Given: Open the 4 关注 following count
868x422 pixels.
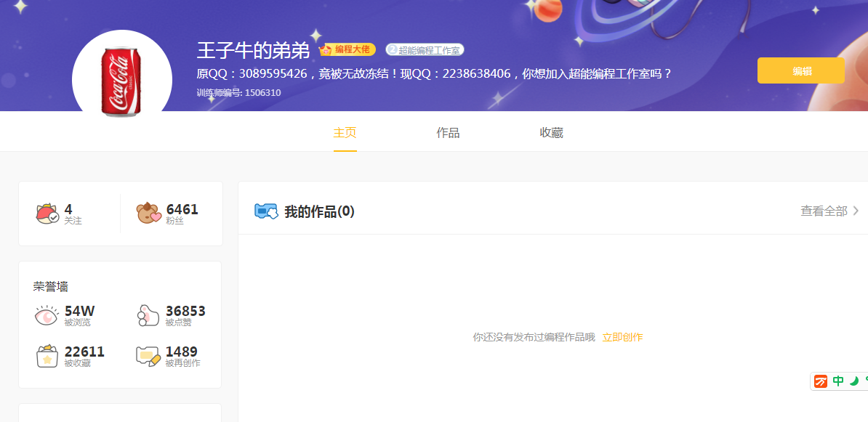Looking at the screenshot, I should pyautogui.click(x=73, y=214).
